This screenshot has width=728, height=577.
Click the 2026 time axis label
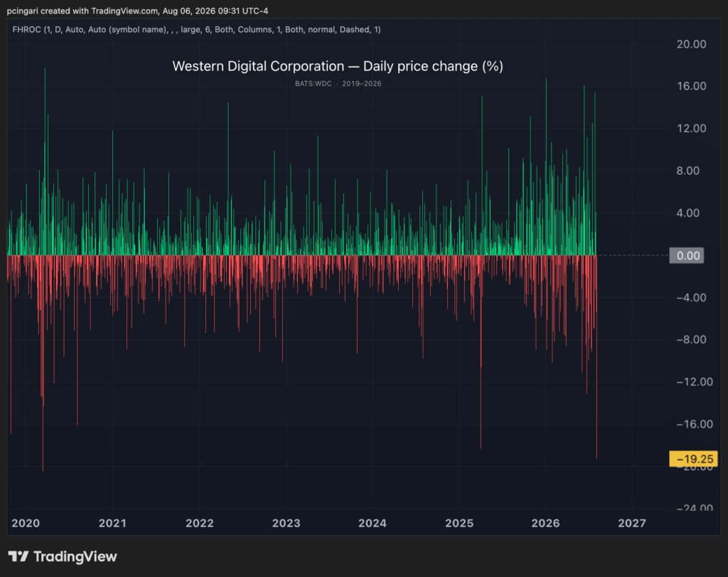pos(545,523)
